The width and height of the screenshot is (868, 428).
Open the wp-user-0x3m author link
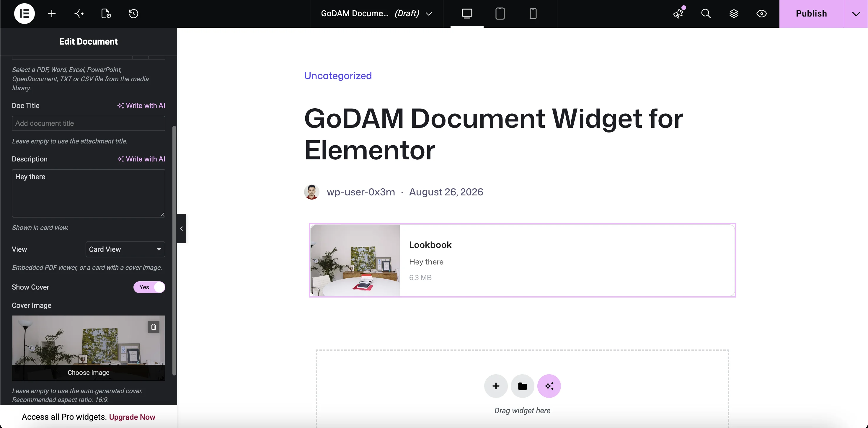point(361,192)
